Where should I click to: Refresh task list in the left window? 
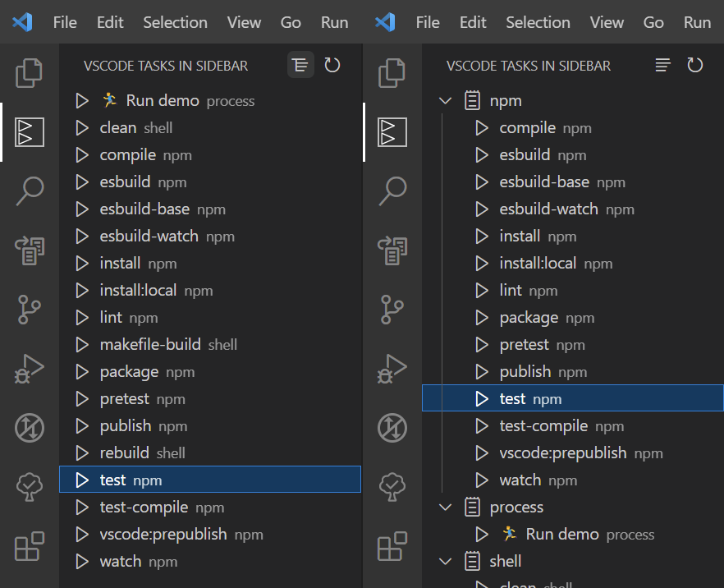point(332,65)
